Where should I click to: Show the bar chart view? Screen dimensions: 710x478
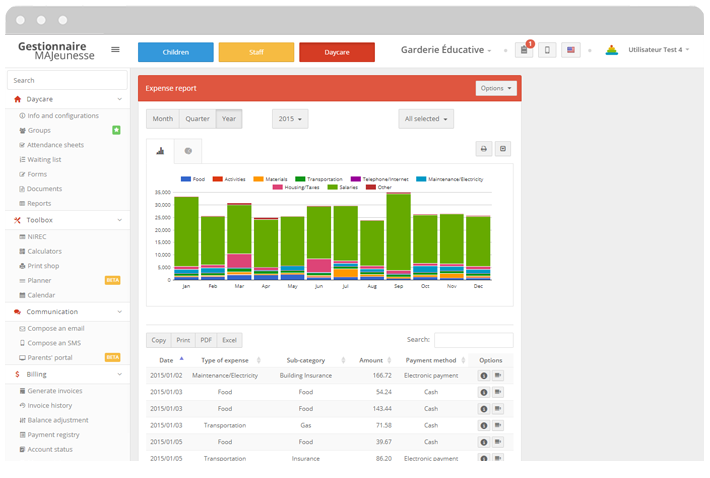coord(160,151)
